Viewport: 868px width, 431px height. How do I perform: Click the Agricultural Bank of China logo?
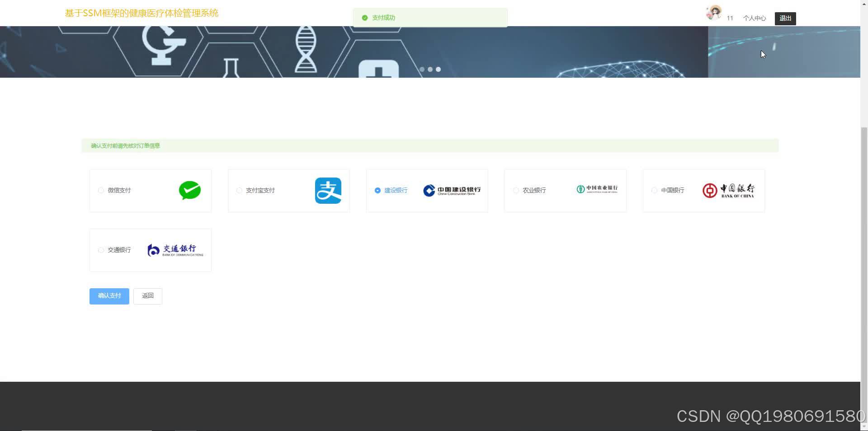[597, 189]
